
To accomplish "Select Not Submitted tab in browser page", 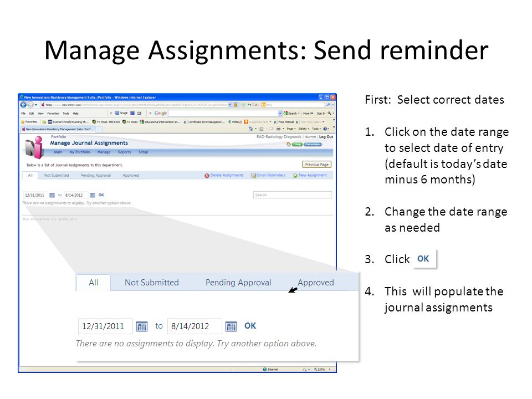I will (57, 176).
